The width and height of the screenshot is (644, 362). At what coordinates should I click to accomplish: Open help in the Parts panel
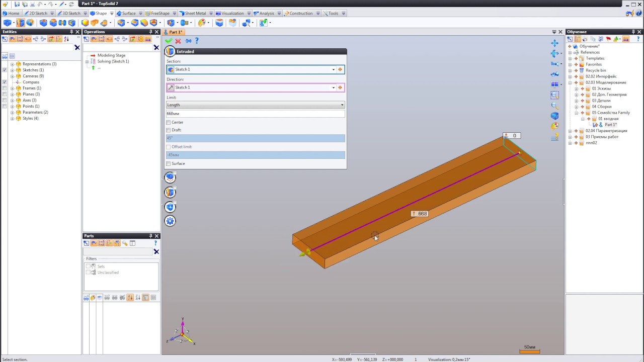coord(155,243)
